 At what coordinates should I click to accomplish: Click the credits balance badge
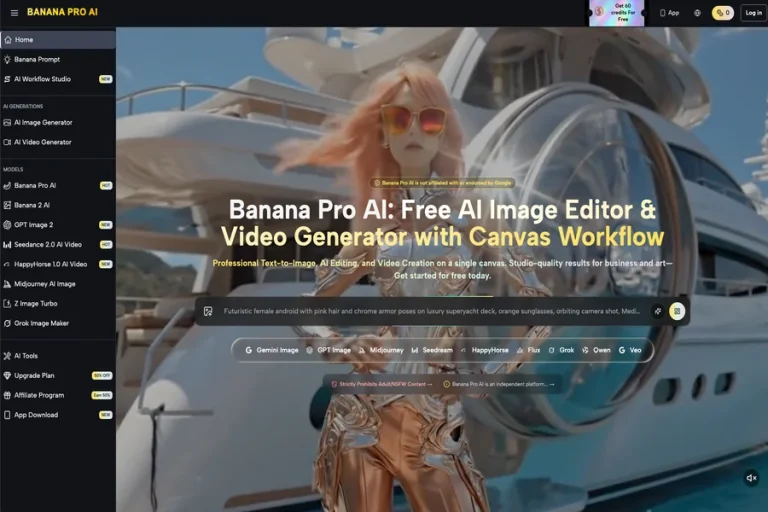[723, 13]
